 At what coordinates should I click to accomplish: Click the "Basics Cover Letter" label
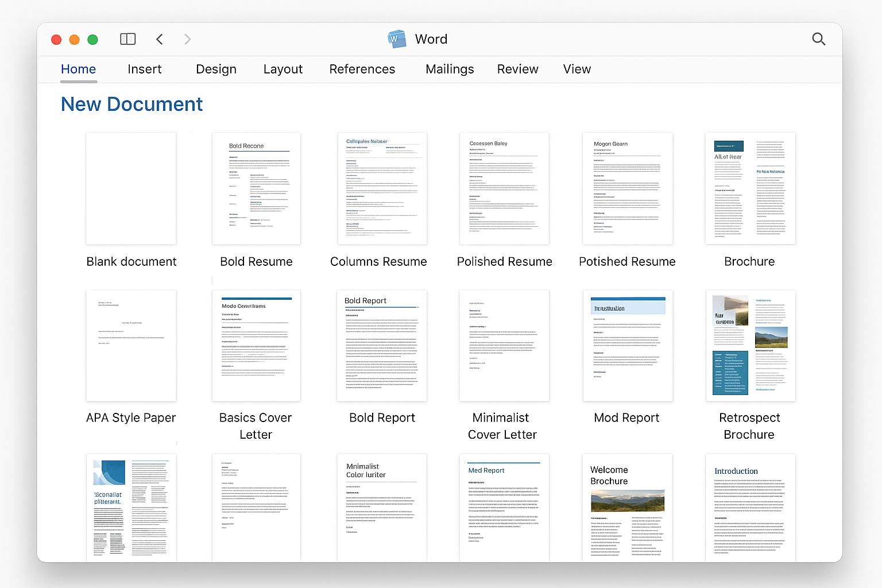(x=256, y=426)
